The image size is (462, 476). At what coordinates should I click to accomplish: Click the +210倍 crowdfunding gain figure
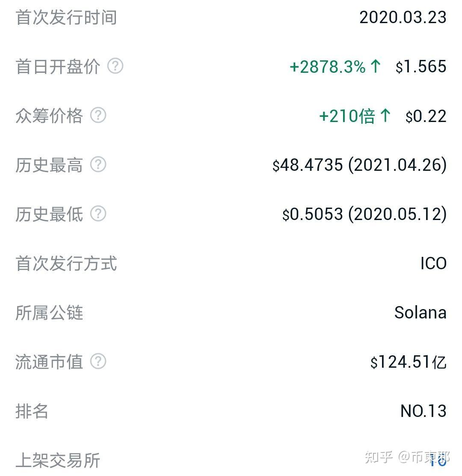(x=346, y=116)
